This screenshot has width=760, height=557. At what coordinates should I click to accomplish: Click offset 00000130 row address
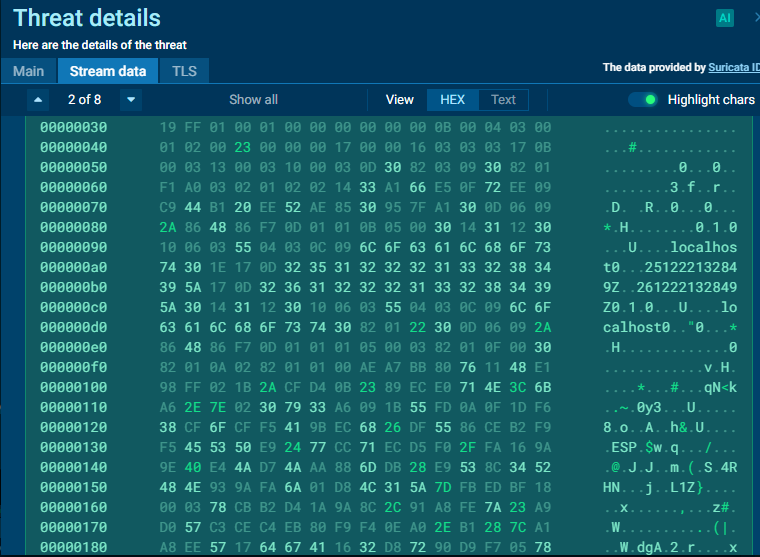pyautogui.click(x=73, y=445)
